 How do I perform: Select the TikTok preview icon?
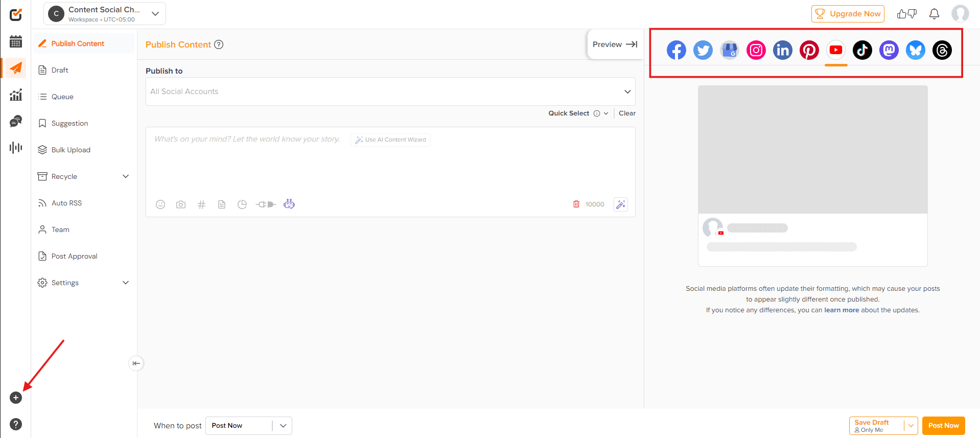pyautogui.click(x=862, y=50)
